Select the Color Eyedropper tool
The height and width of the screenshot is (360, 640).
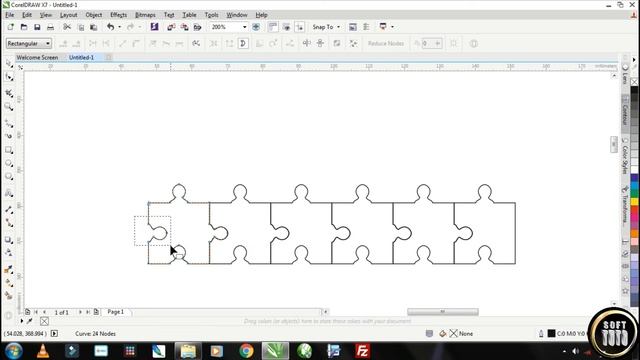point(9,269)
